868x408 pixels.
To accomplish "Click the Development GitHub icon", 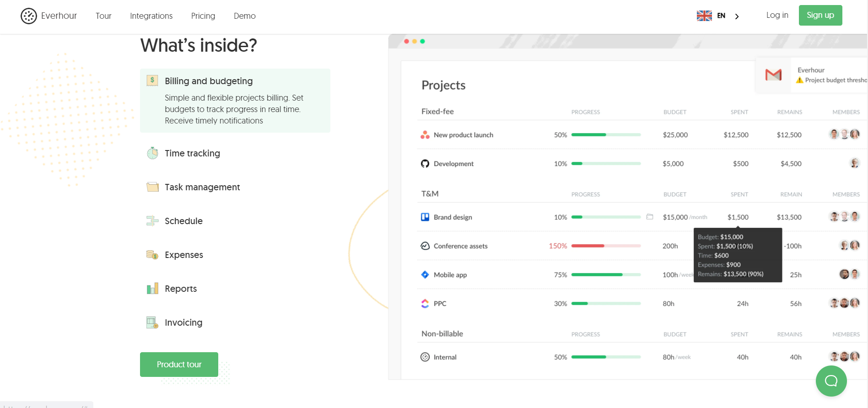I will point(425,163).
